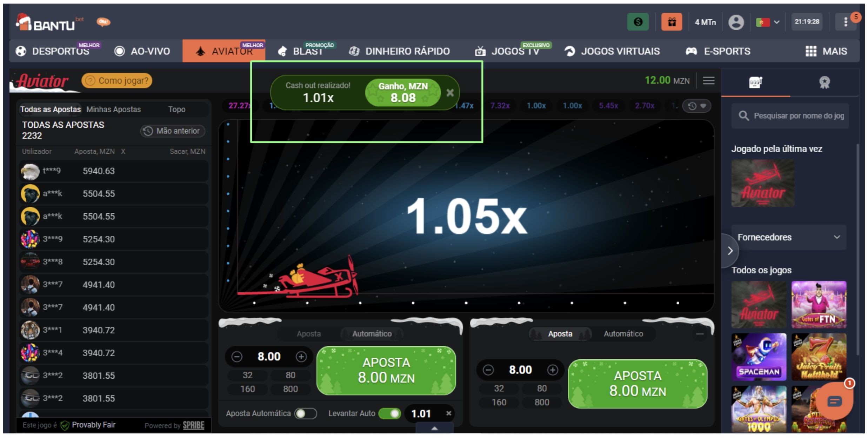Open the three-dot menu with badge 5
Screen dimensions: 868x438
pyautogui.click(x=846, y=22)
